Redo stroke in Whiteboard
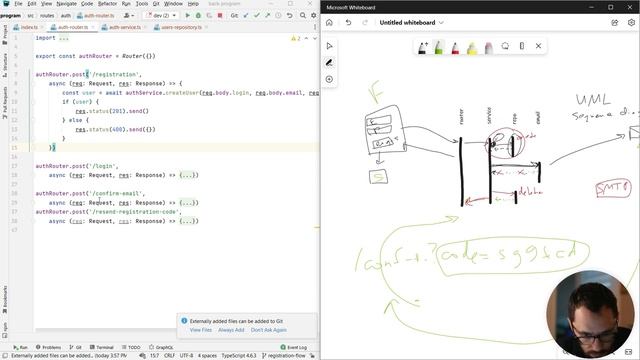640x360 pixels. coord(365,22)
